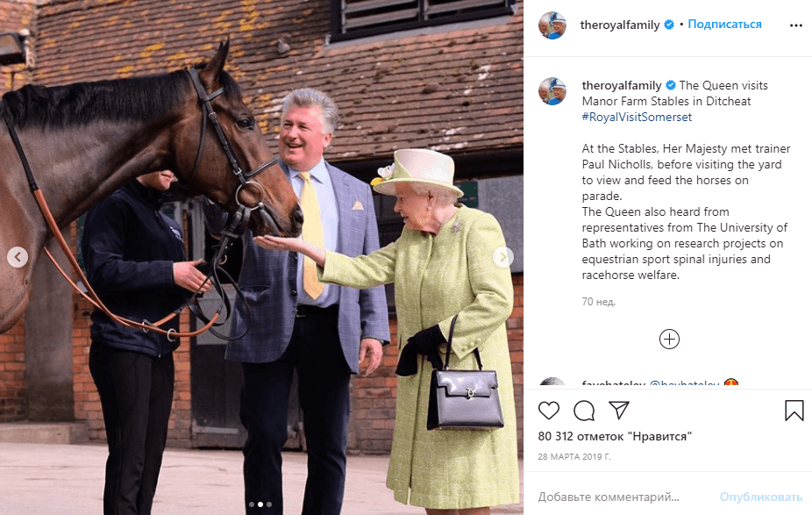Click the theroyalfamily username in the caption

tap(622, 85)
